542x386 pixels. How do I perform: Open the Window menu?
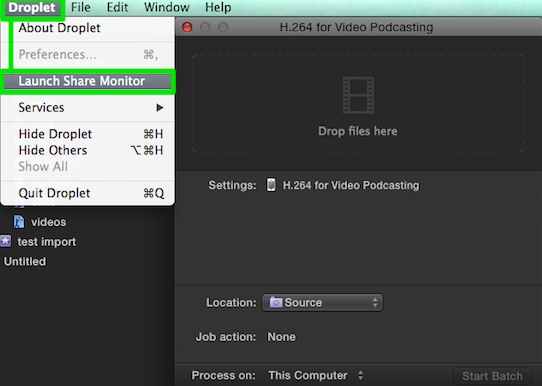click(167, 7)
